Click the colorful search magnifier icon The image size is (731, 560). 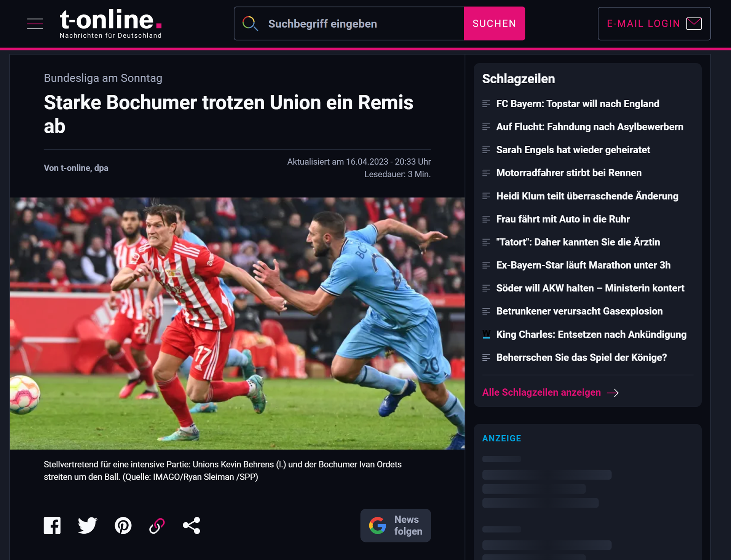coord(250,24)
